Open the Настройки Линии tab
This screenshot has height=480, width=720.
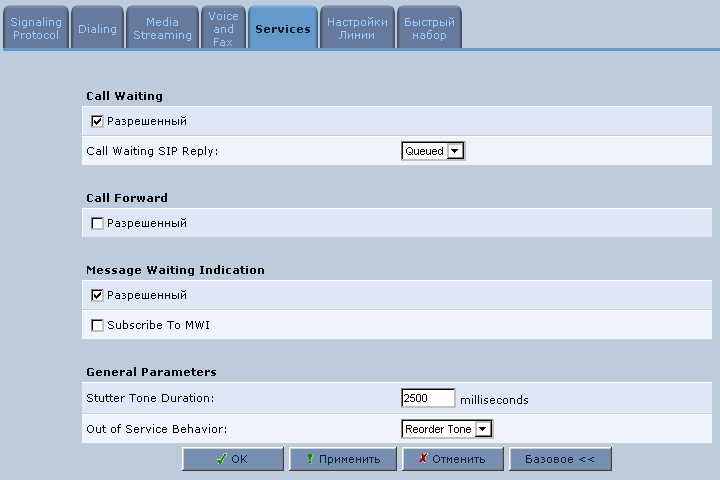(357, 28)
